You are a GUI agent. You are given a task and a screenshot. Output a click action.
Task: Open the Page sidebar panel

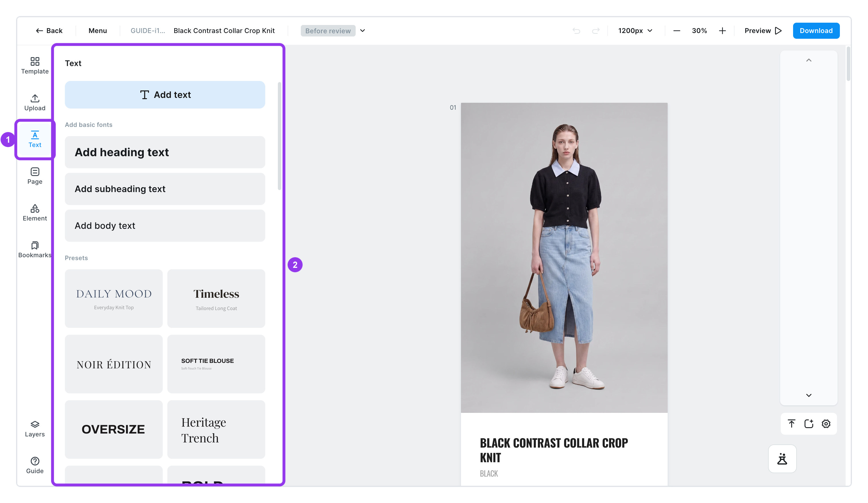[x=35, y=176]
